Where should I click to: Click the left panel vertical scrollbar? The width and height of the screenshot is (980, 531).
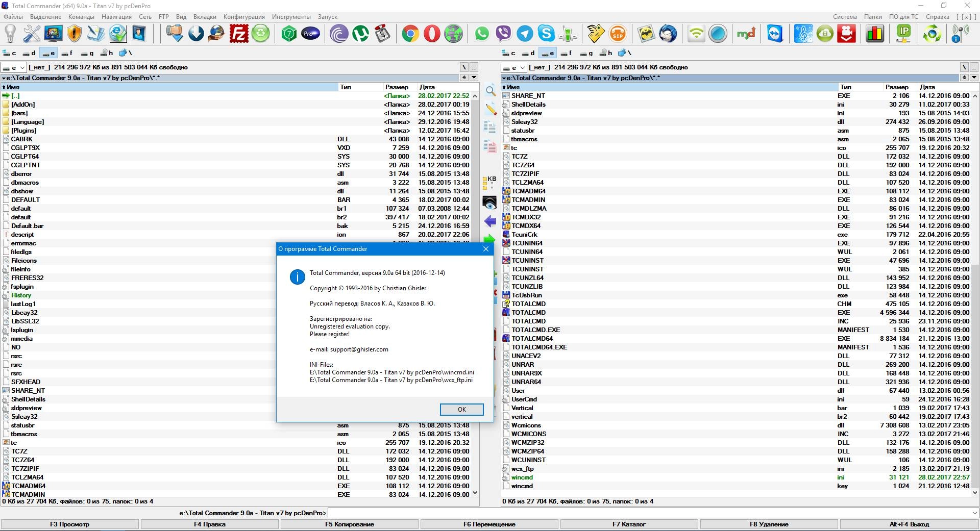(x=475, y=294)
